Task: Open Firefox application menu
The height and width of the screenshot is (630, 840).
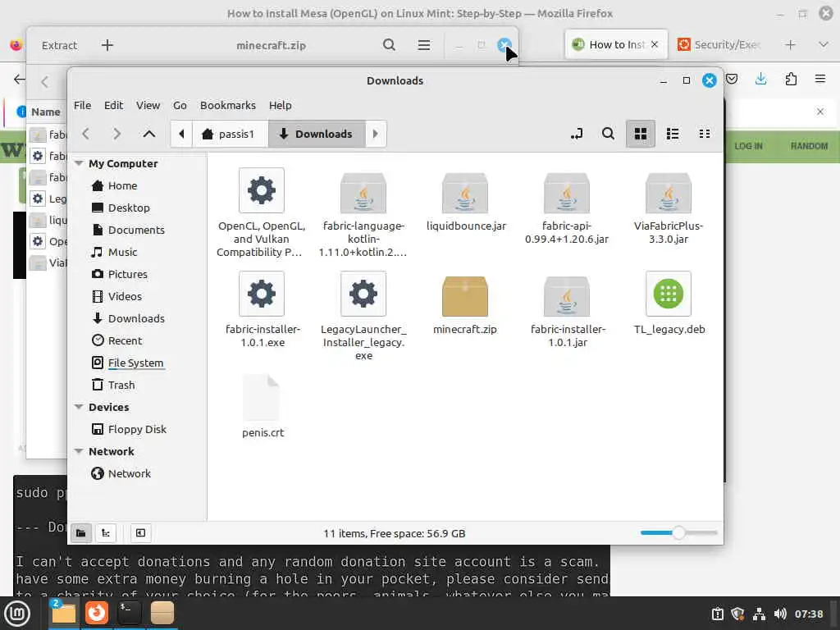Action: (820, 80)
